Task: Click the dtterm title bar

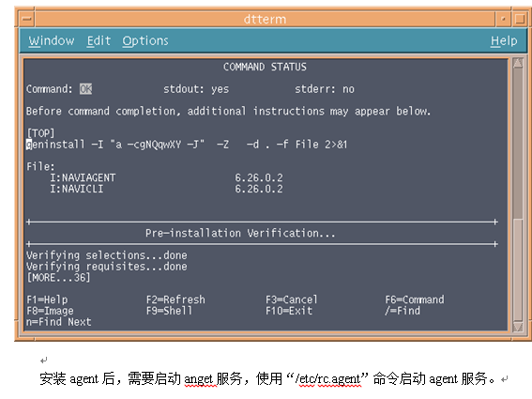Action: click(x=265, y=19)
